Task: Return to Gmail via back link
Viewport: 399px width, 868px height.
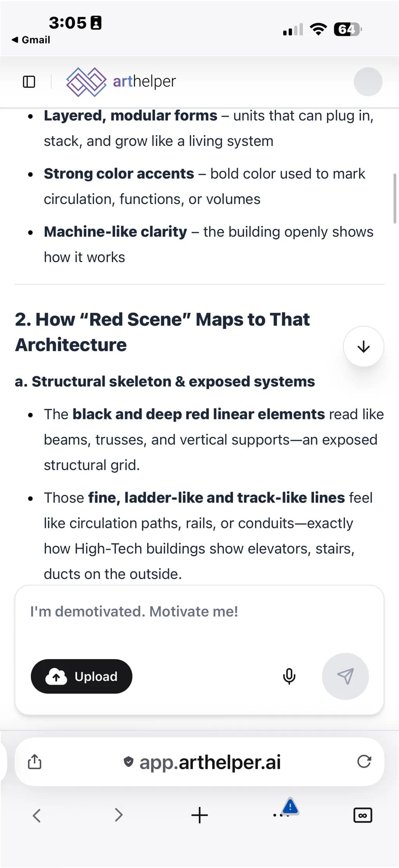Action: pyautogui.click(x=31, y=40)
